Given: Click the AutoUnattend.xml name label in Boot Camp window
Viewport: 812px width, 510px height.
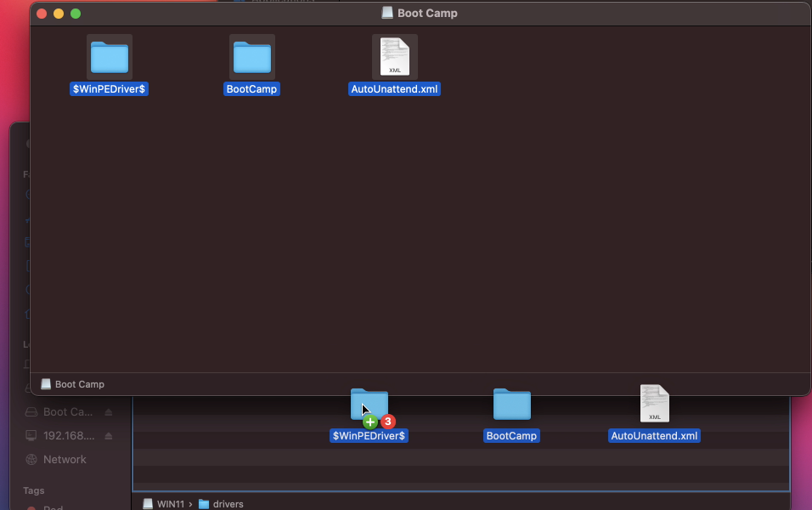Looking at the screenshot, I should [395, 89].
